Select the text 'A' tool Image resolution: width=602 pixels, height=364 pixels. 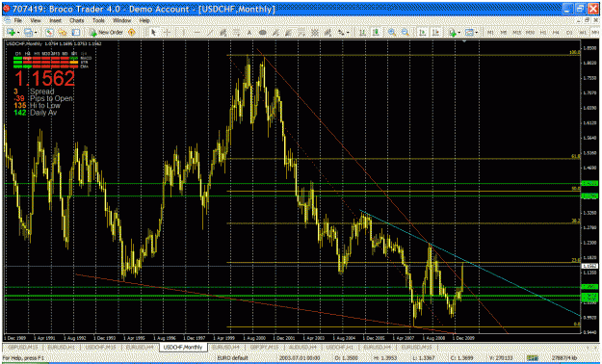(x=249, y=33)
